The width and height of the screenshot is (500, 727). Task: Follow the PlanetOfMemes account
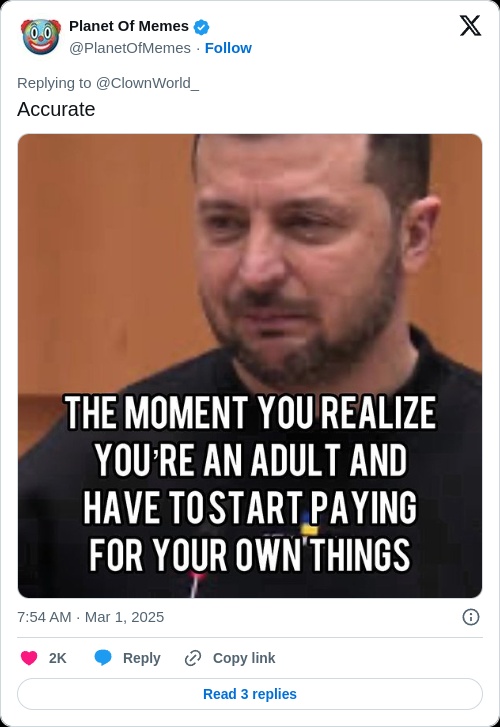228,48
